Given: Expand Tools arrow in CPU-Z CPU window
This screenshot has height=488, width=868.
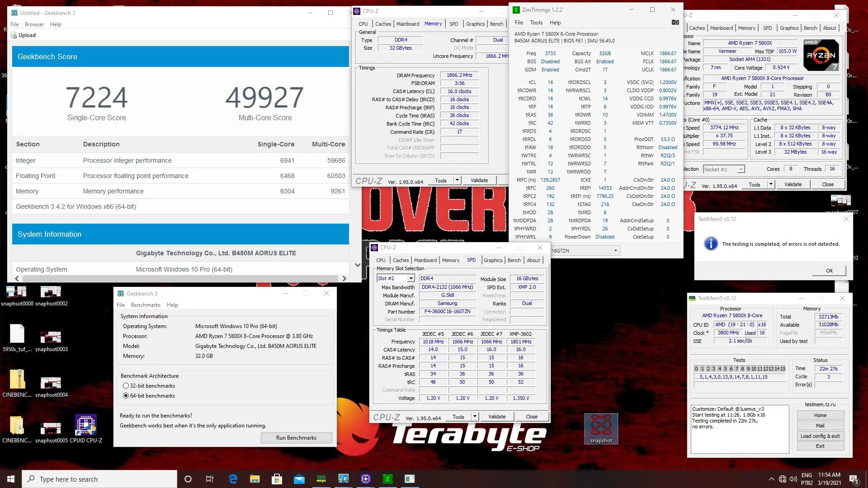Looking at the screenshot, I should click(x=771, y=184).
